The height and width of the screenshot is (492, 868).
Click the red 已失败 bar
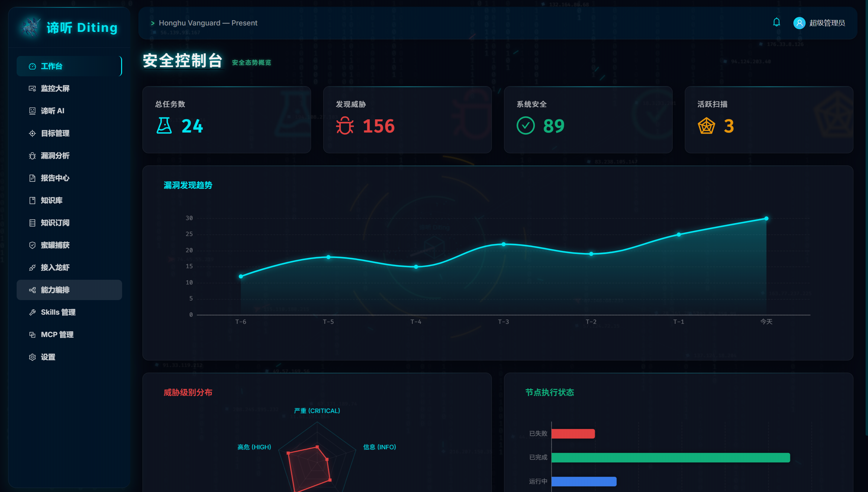click(x=573, y=434)
